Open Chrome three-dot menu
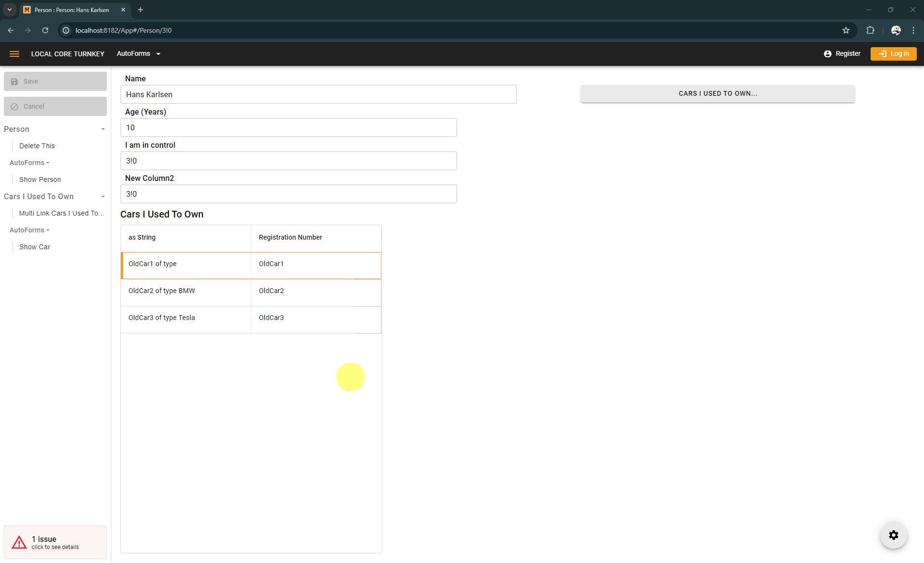Screen dimensions: 924x563 click(913, 30)
